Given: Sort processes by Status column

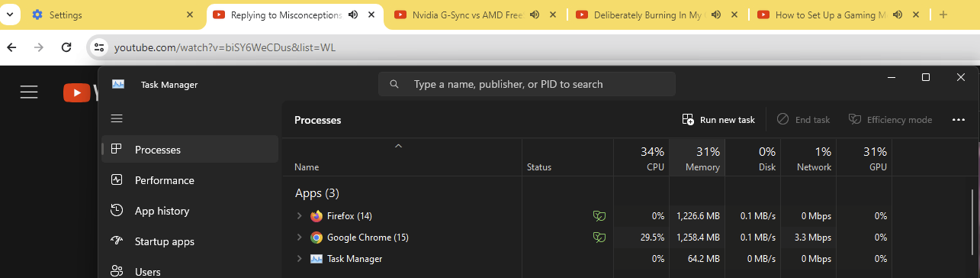Looking at the screenshot, I should [567, 157].
